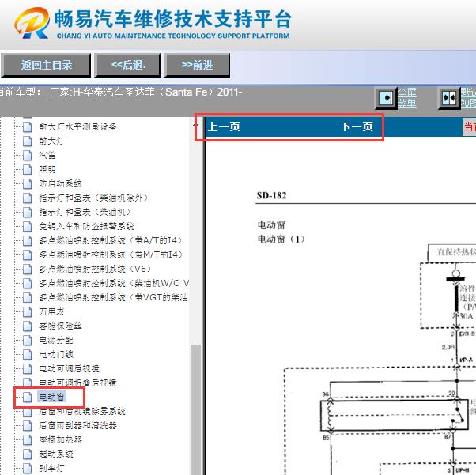Select the 前大灯 tree item

coord(51,141)
